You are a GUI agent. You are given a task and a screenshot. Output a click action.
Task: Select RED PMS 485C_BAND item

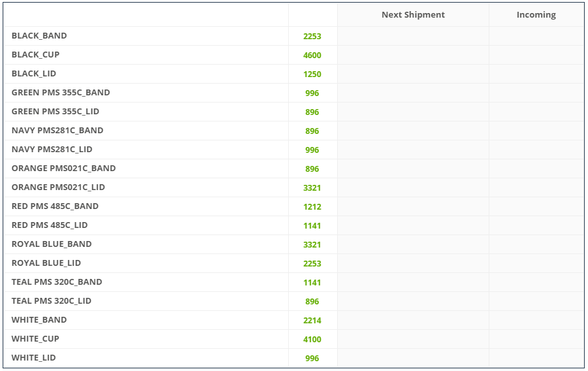pos(55,206)
